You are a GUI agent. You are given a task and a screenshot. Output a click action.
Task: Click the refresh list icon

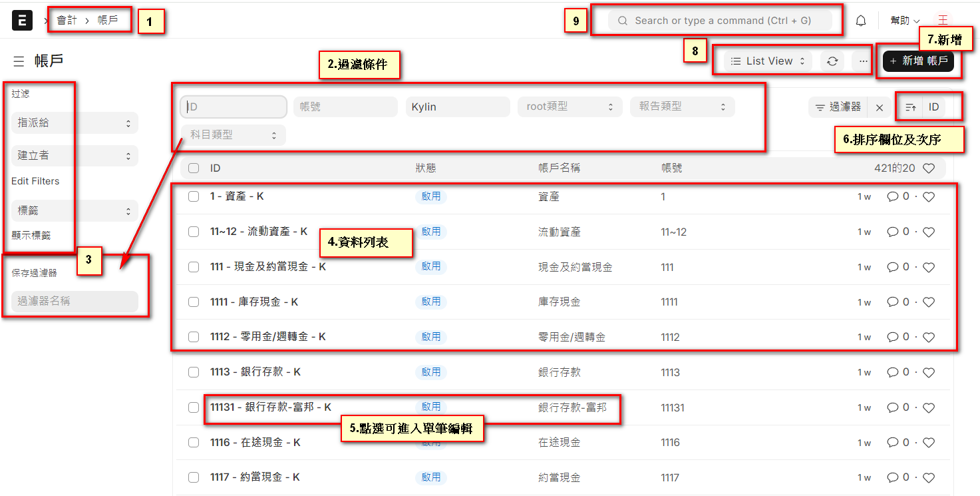pyautogui.click(x=832, y=61)
